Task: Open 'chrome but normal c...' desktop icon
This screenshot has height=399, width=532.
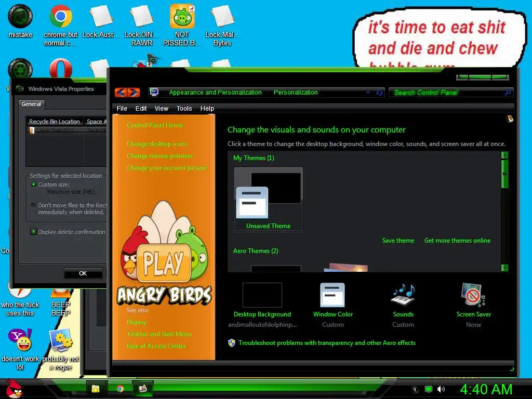Action: (x=60, y=25)
